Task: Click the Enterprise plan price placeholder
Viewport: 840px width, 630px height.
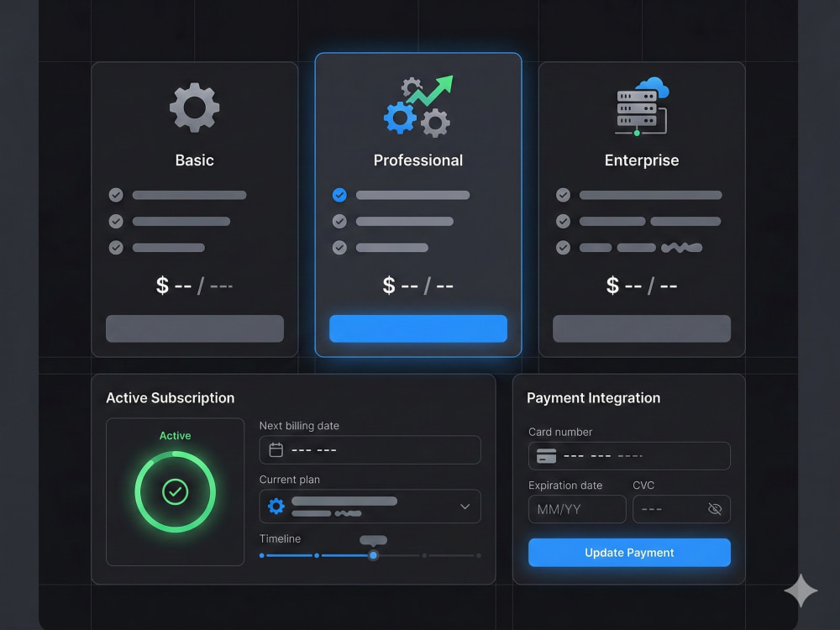Action: (x=642, y=286)
